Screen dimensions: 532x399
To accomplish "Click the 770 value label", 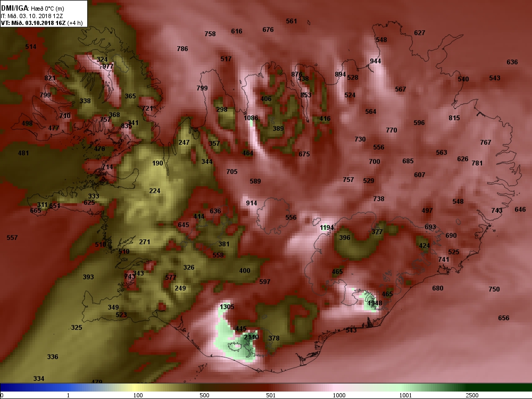I will (x=391, y=130).
